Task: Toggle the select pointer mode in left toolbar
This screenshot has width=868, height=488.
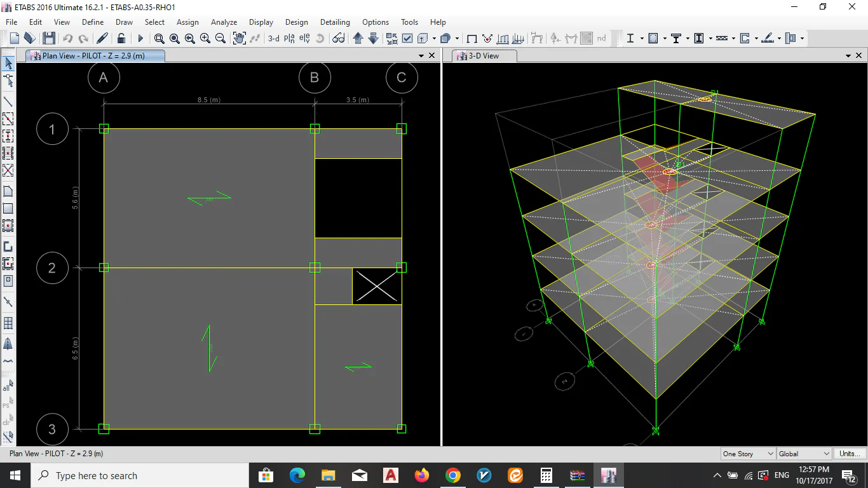Action: (x=8, y=63)
